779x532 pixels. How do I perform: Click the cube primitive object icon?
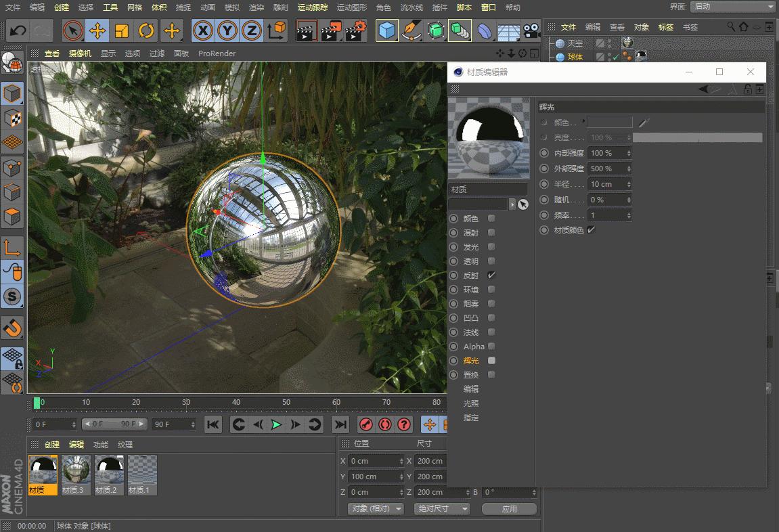pos(386,30)
